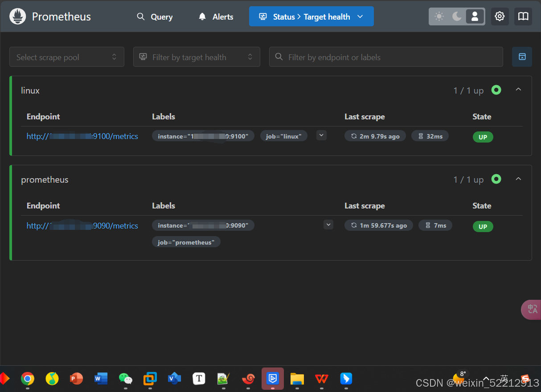
Task: Open the Prometheus settings gear
Action: pyautogui.click(x=500, y=16)
